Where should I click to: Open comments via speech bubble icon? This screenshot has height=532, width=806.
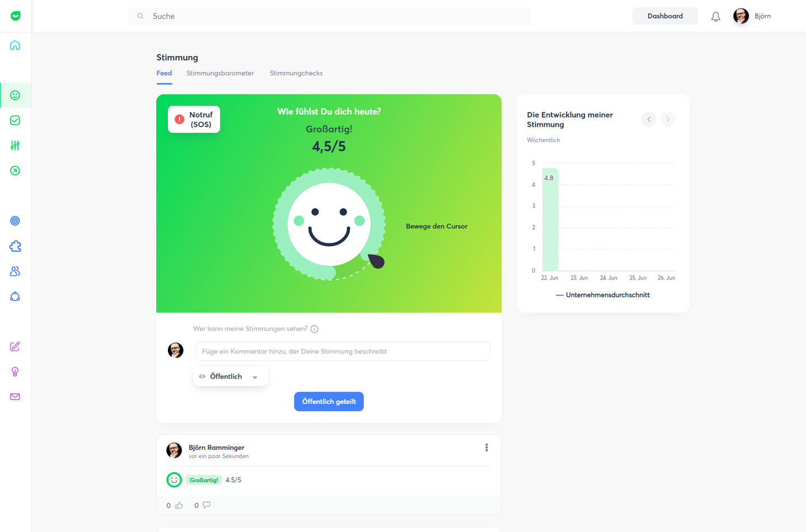point(207,505)
